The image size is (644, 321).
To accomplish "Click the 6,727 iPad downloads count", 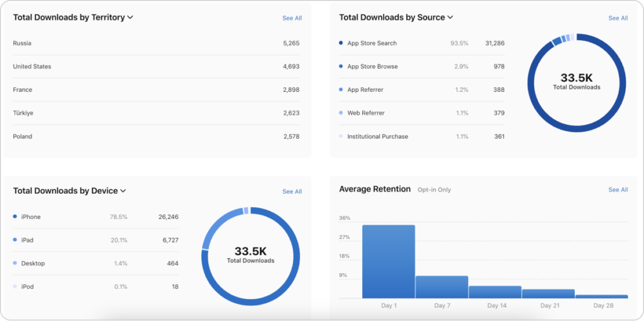I will click(x=170, y=240).
